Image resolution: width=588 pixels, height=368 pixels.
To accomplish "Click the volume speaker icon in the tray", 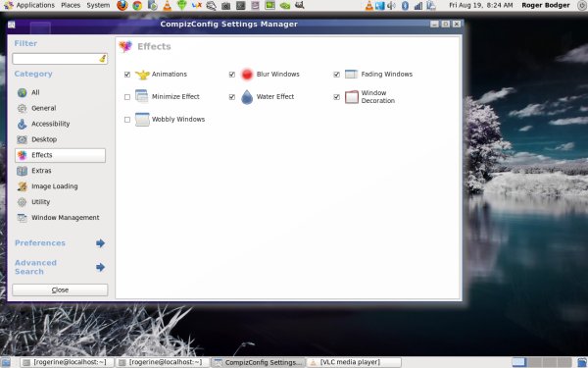I will (x=391, y=6).
